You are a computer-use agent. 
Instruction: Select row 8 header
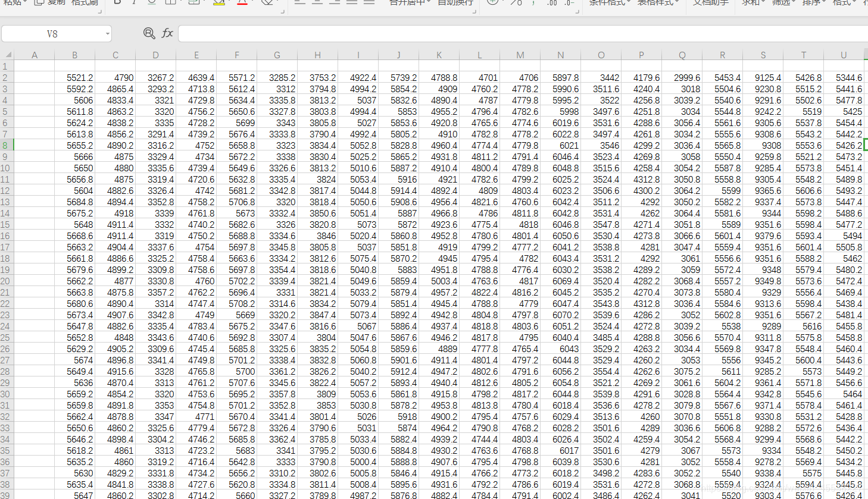(x=6, y=146)
